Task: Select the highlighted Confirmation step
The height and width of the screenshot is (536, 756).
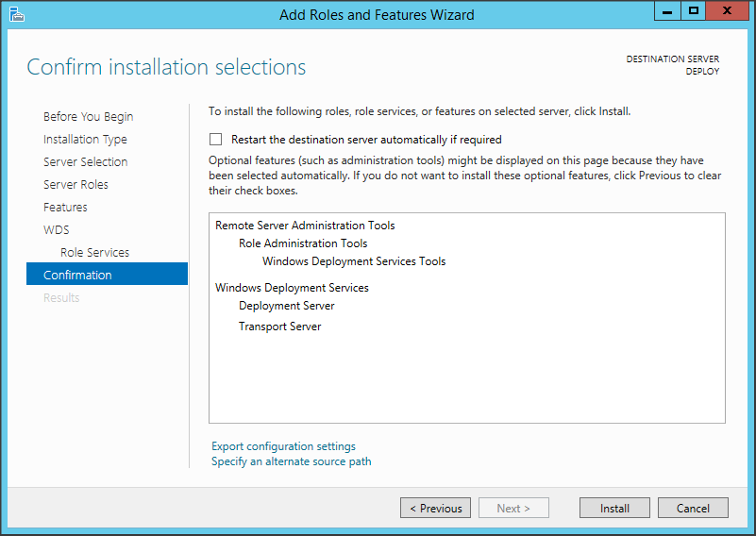Action: (77, 275)
